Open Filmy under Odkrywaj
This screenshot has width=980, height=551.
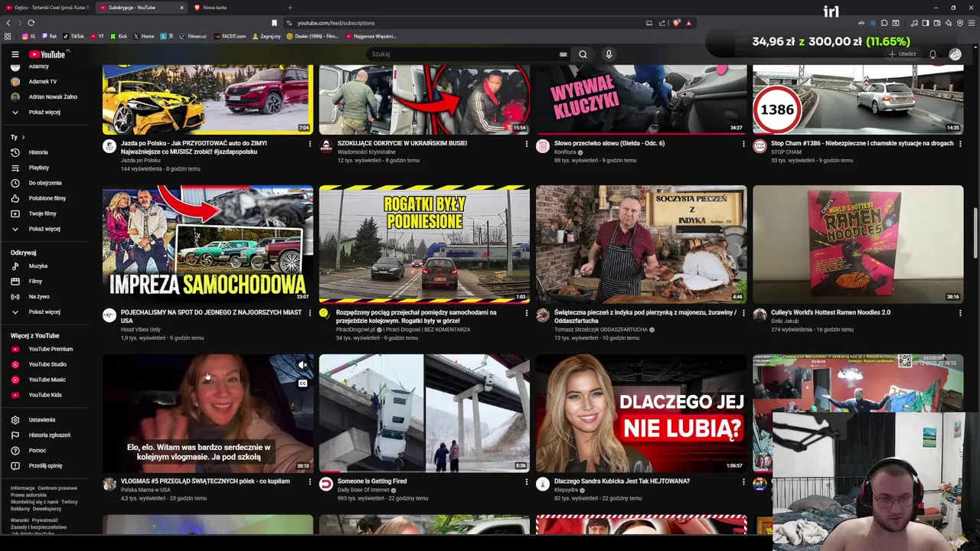35,282
